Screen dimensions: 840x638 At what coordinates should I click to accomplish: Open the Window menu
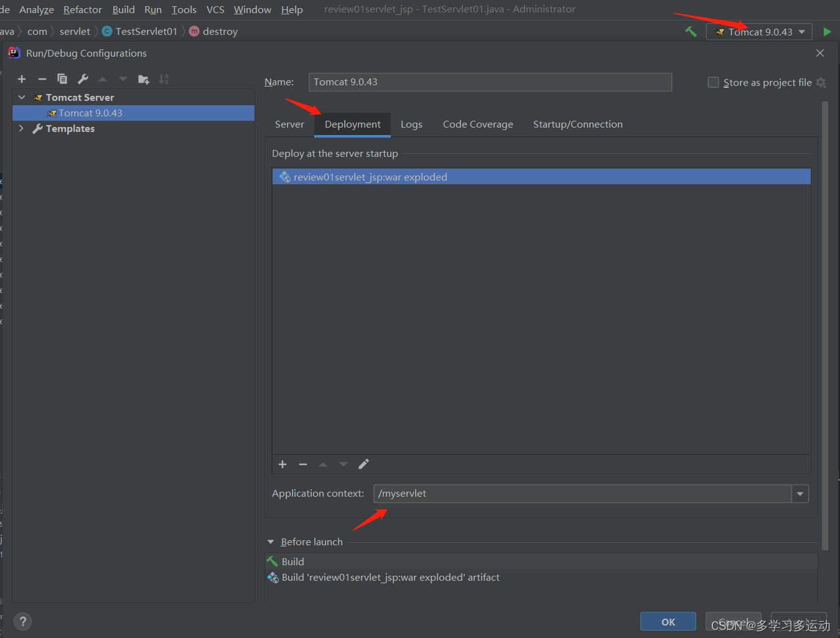click(x=253, y=9)
